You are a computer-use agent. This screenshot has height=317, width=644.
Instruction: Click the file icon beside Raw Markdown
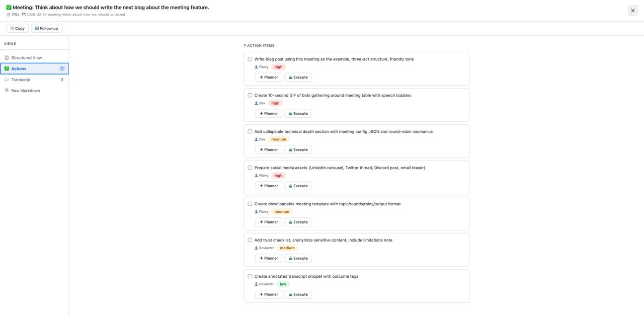click(x=7, y=91)
